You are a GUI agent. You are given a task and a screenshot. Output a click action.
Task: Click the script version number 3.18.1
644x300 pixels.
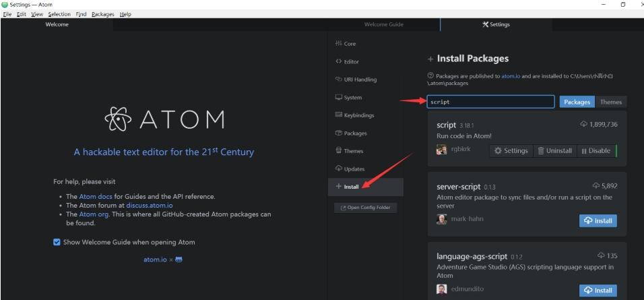coord(467,126)
